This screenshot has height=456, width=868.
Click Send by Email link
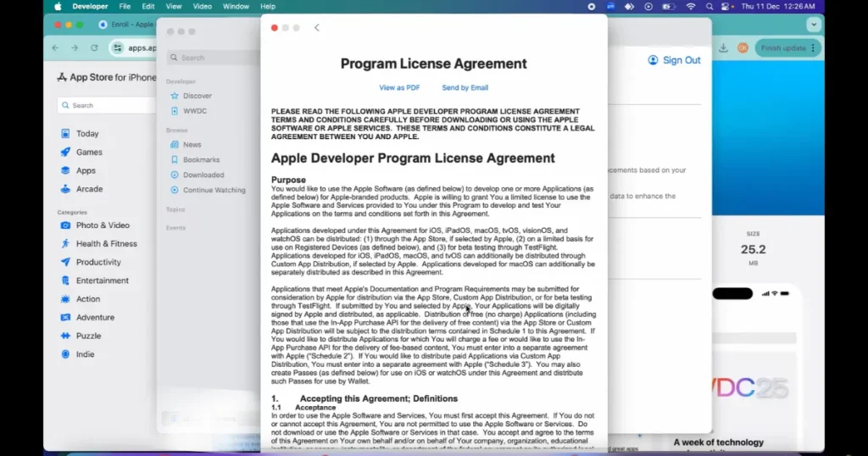click(465, 87)
